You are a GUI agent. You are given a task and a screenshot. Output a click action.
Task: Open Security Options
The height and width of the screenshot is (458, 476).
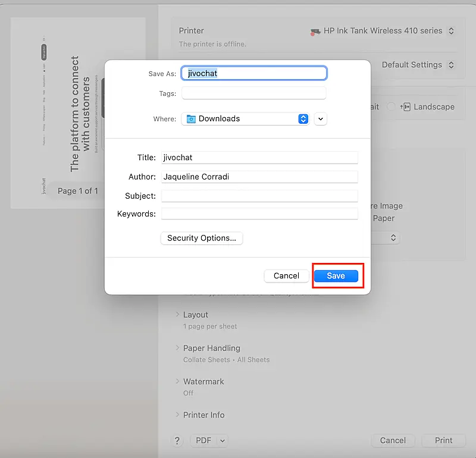click(x=201, y=238)
